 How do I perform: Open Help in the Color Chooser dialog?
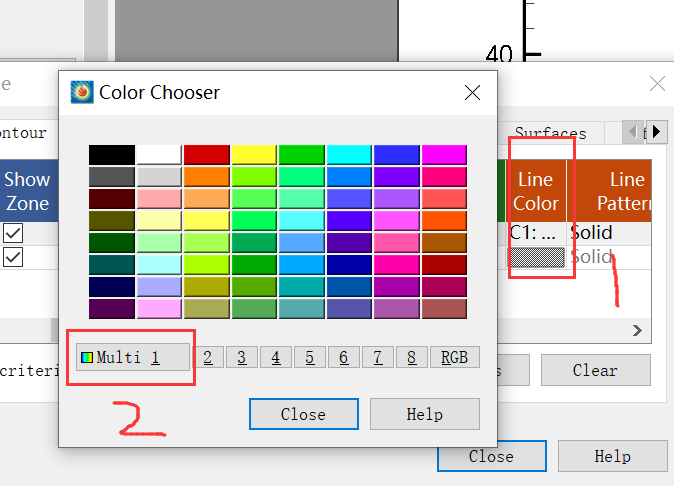click(425, 414)
